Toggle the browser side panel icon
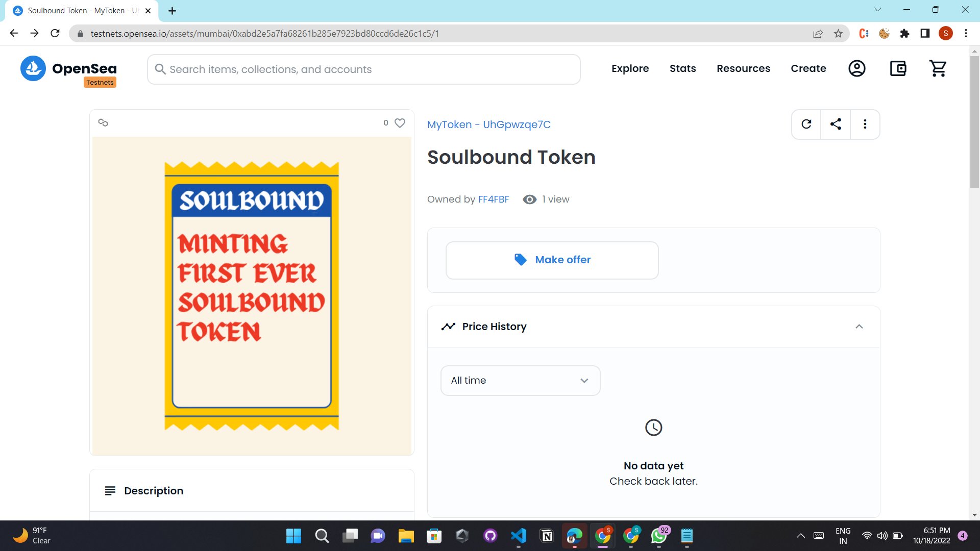The width and height of the screenshot is (980, 551). pos(925,34)
